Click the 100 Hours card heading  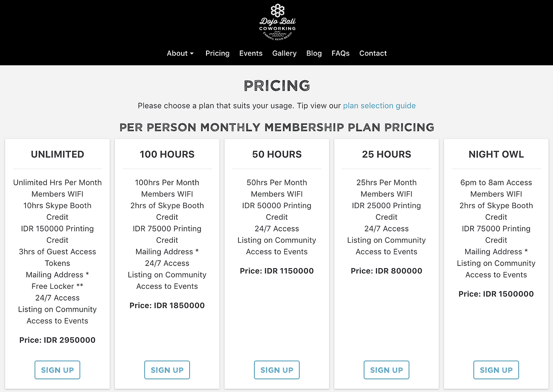pos(167,154)
